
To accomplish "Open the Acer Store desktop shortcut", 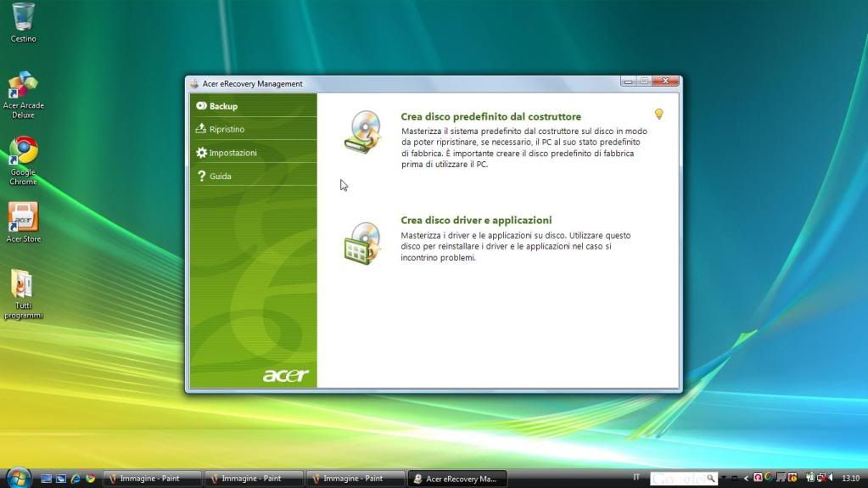I will [x=23, y=222].
